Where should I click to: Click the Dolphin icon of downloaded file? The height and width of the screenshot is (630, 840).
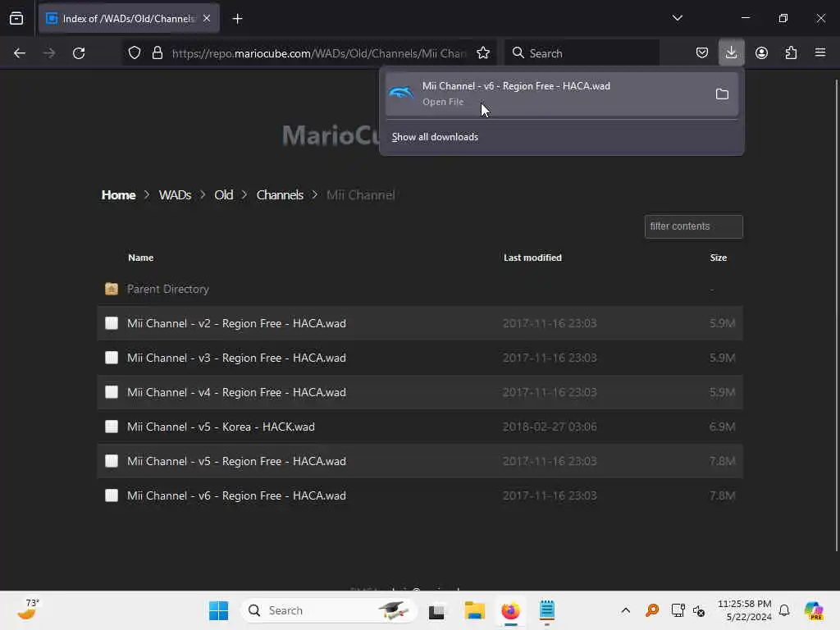point(401,94)
